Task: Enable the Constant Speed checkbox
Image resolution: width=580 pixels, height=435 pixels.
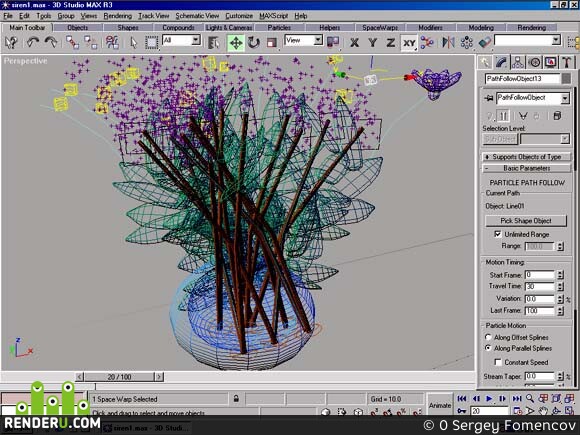Action: (x=498, y=362)
